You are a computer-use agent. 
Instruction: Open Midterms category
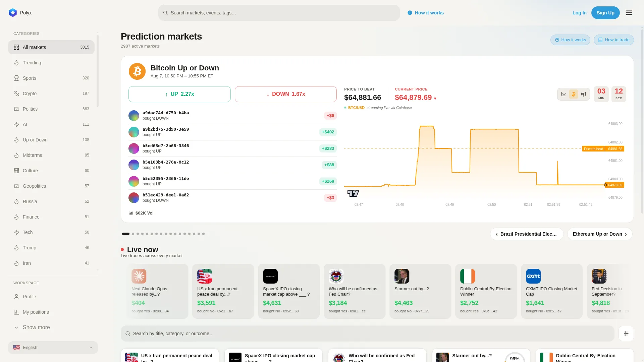coord(51,155)
